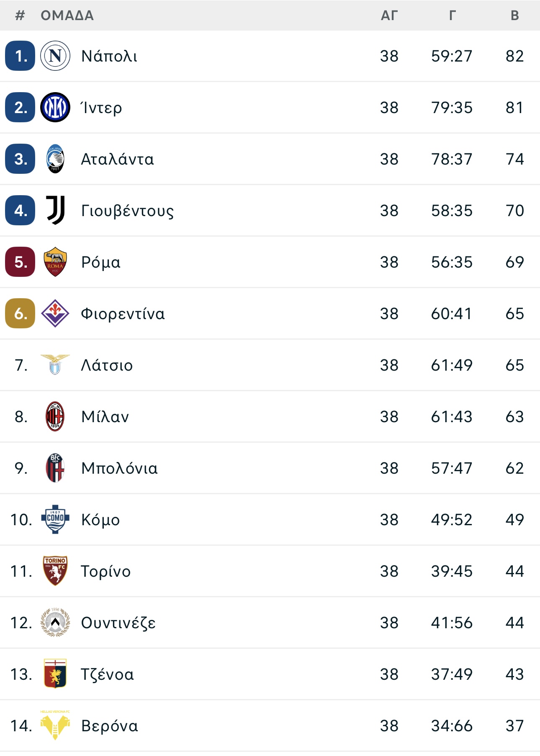Image resolution: width=540 pixels, height=756 pixels.
Task: Click the Juventus logo
Action: (55, 210)
